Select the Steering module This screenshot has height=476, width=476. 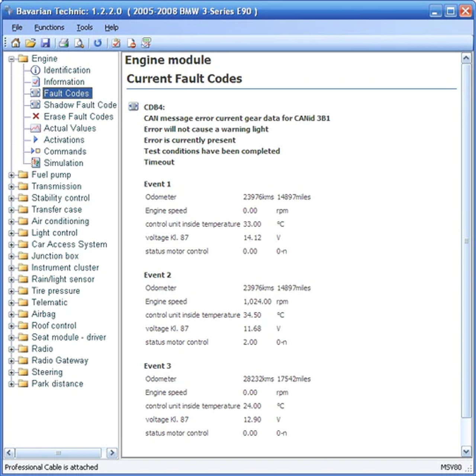coord(47,372)
